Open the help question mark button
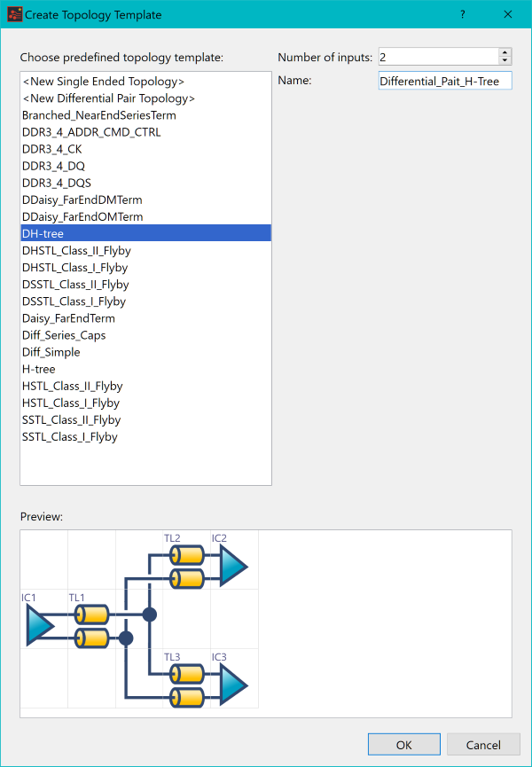The image size is (532, 767). pyautogui.click(x=463, y=15)
